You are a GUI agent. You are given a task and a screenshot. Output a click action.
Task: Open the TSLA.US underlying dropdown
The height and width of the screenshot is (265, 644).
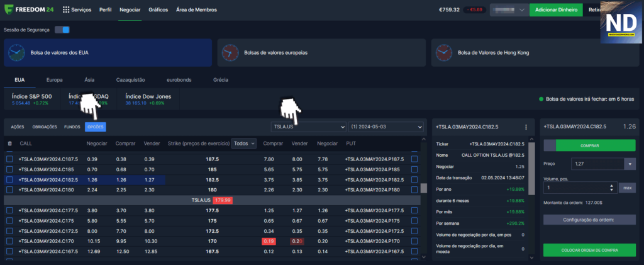pos(308,127)
